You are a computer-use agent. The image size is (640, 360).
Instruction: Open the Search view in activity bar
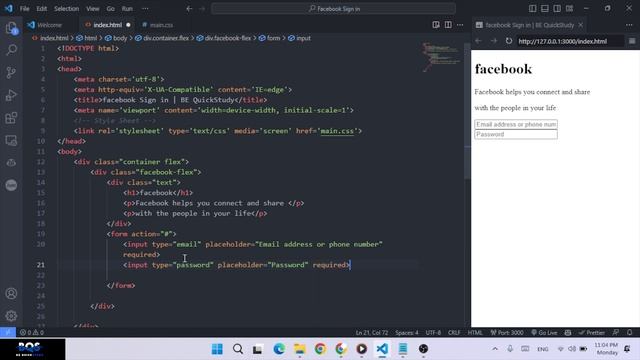[x=11, y=50]
